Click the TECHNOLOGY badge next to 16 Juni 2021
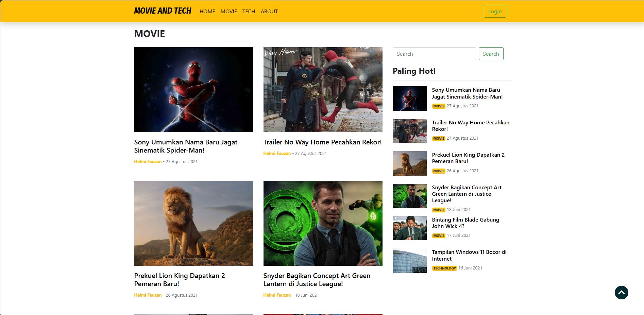The height and width of the screenshot is (315, 644). (444, 268)
